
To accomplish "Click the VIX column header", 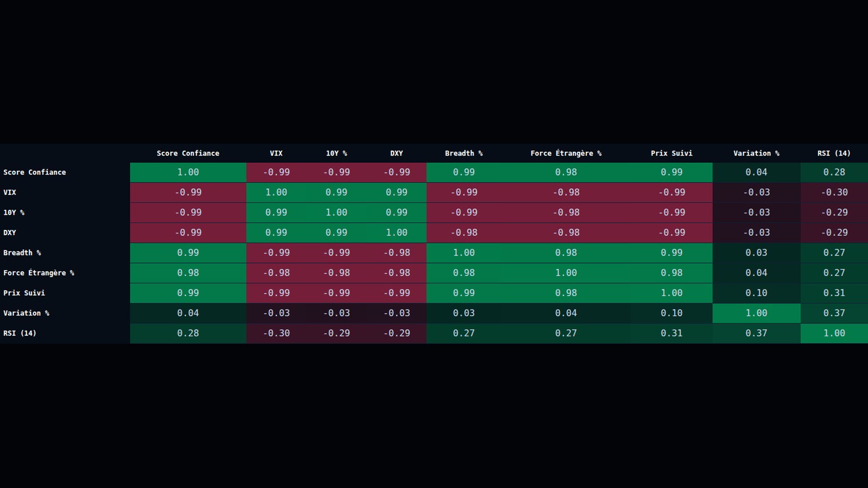I will (276, 153).
